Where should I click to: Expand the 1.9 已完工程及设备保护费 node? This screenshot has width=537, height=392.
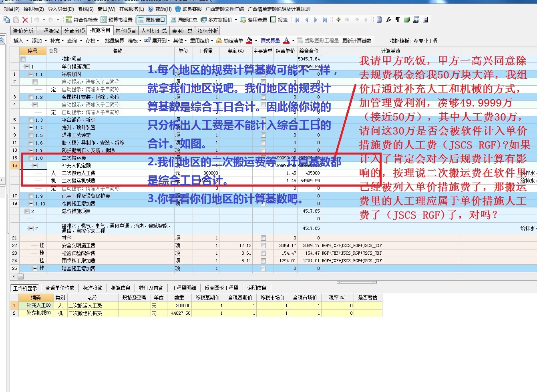tap(31, 196)
